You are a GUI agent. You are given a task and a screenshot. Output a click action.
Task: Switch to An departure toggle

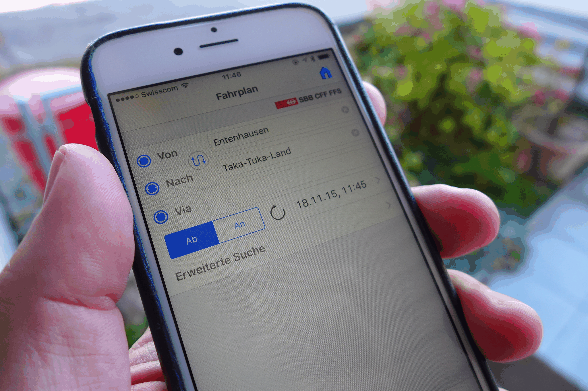point(238,226)
